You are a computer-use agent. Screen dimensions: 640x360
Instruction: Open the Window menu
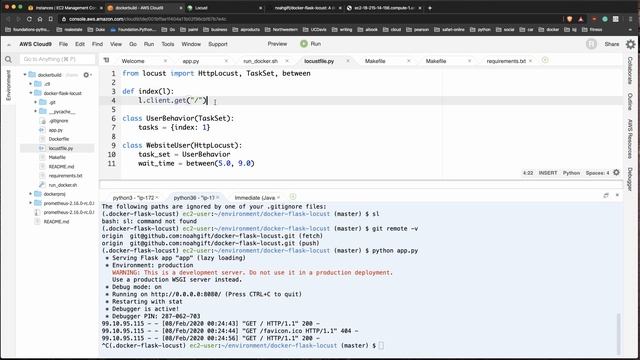191,44
